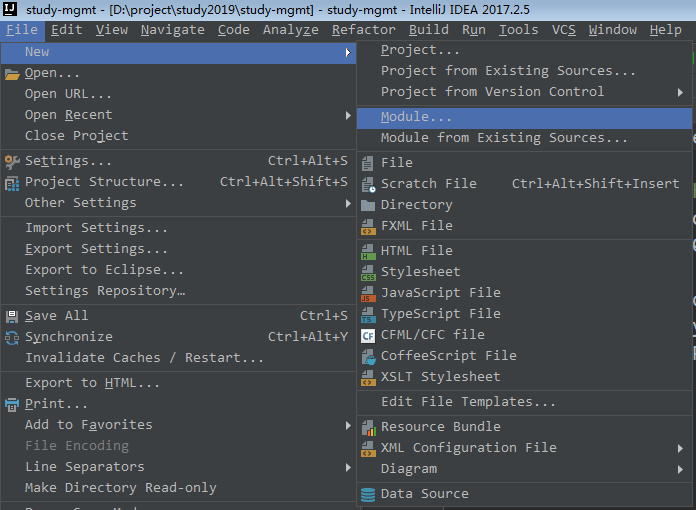Image resolution: width=696 pixels, height=510 pixels.
Task: Select Make Directory Read-only entry
Action: point(178,488)
